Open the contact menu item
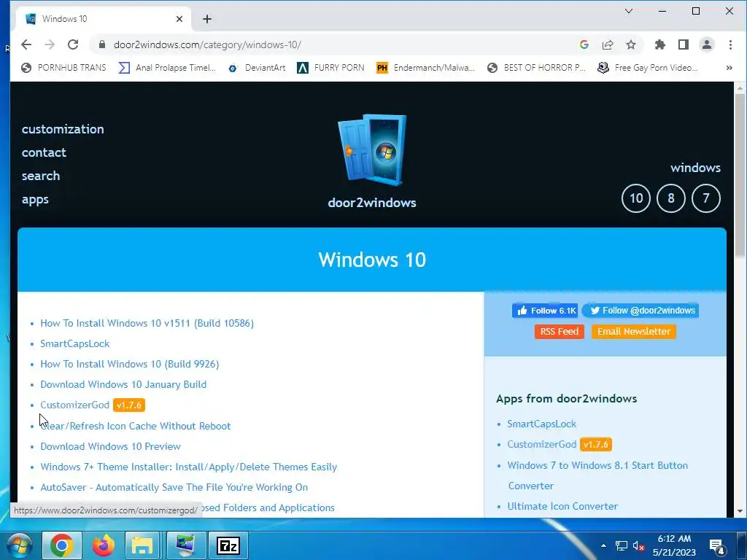This screenshot has width=747, height=560. [x=44, y=152]
